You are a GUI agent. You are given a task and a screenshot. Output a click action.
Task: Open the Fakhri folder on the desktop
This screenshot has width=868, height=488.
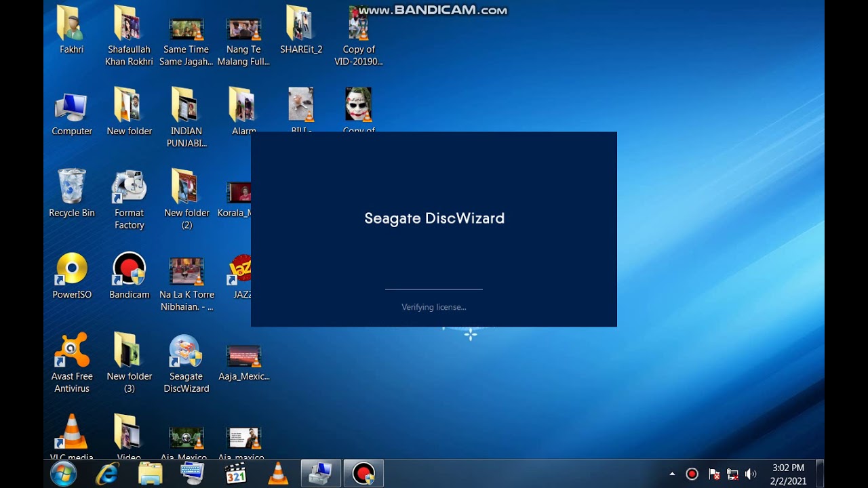point(71,30)
